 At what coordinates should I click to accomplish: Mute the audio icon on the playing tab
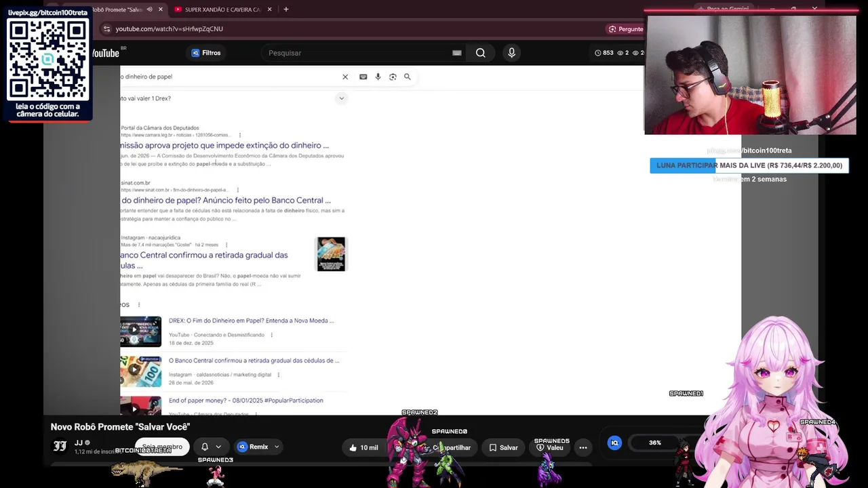coord(149,9)
